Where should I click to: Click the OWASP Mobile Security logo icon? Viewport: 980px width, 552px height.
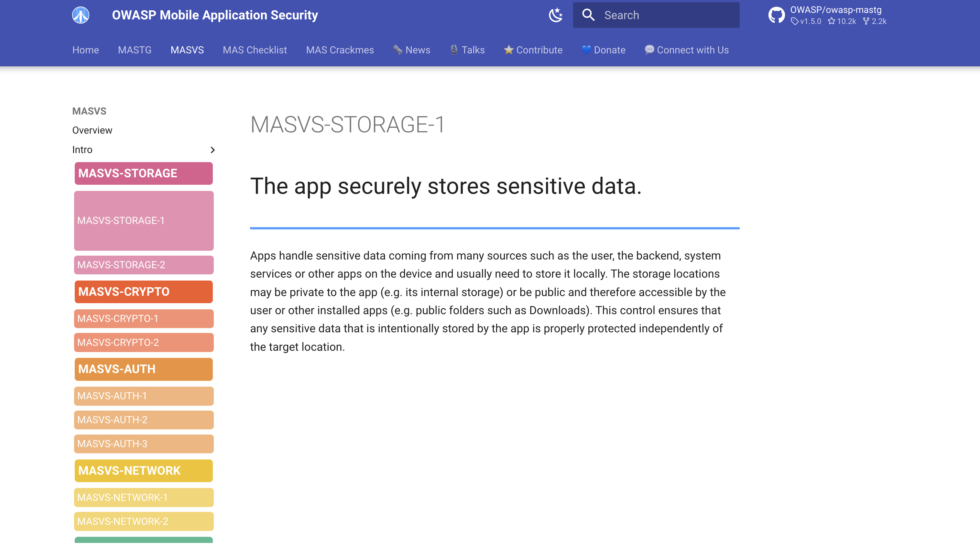(x=80, y=15)
